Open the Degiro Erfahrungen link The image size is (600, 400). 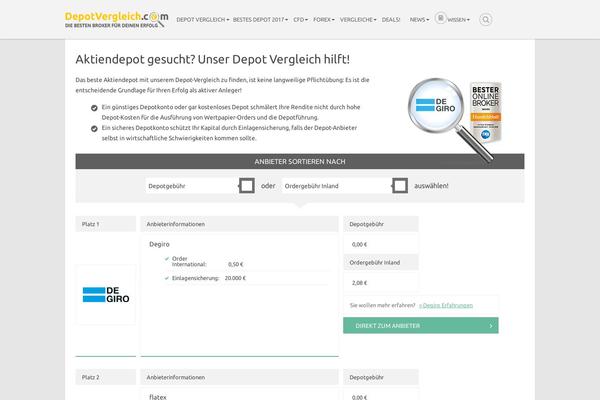pos(446,305)
